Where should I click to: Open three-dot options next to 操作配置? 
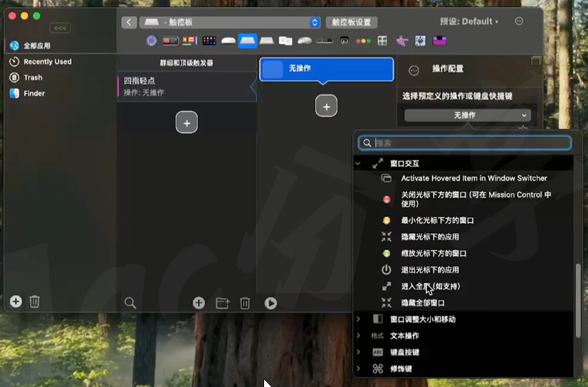coord(414,70)
